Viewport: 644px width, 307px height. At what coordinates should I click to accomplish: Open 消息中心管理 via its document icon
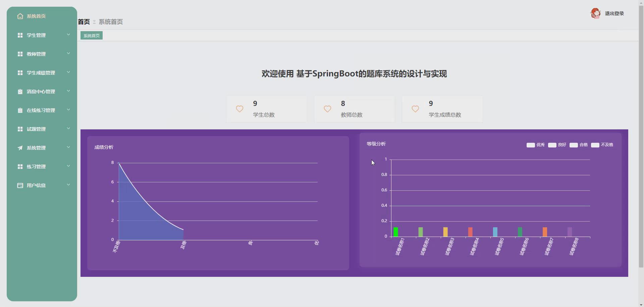pyautogui.click(x=20, y=91)
